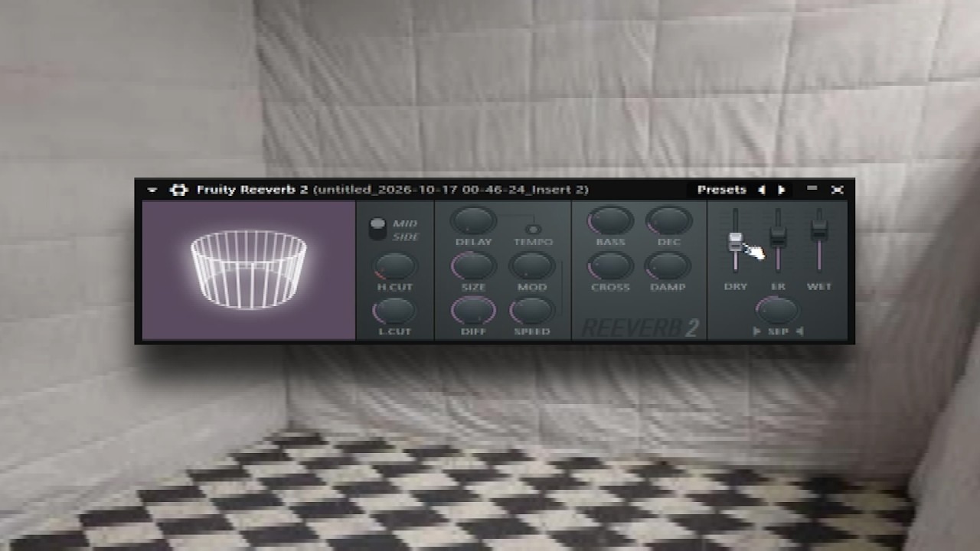Click the SIZE knob
Image resolution: width=980 pixels, height=551 pixels.
click(473, 266)
